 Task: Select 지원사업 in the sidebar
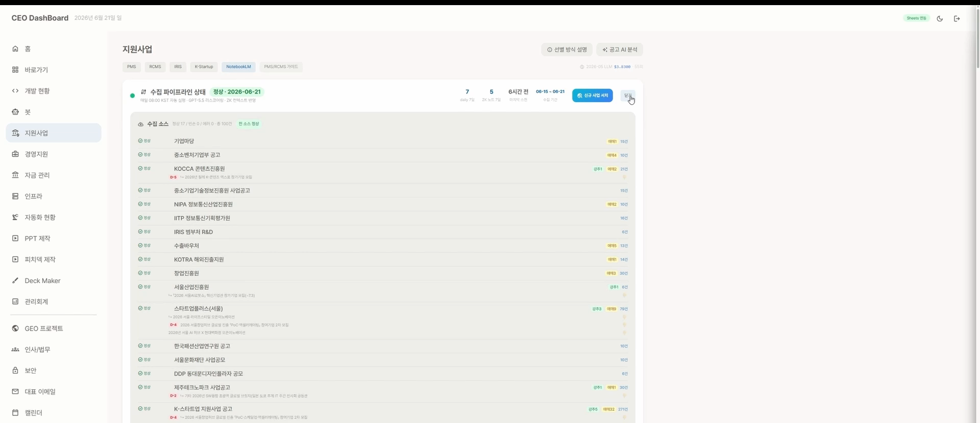point(54,133)
